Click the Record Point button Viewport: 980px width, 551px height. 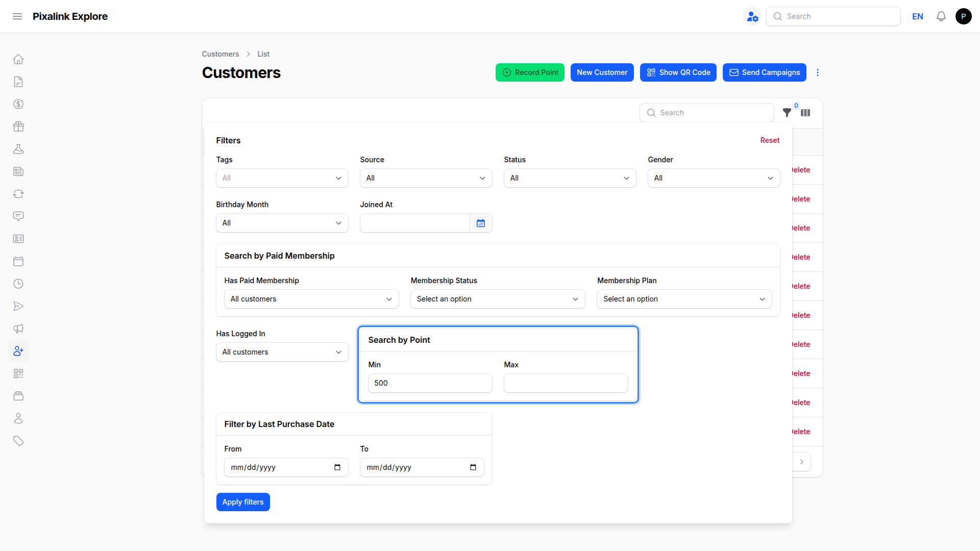pos(530,72)
